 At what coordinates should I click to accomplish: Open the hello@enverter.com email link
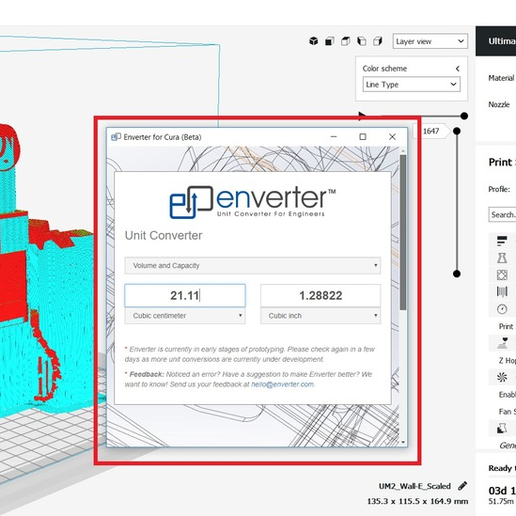point(282,384)
